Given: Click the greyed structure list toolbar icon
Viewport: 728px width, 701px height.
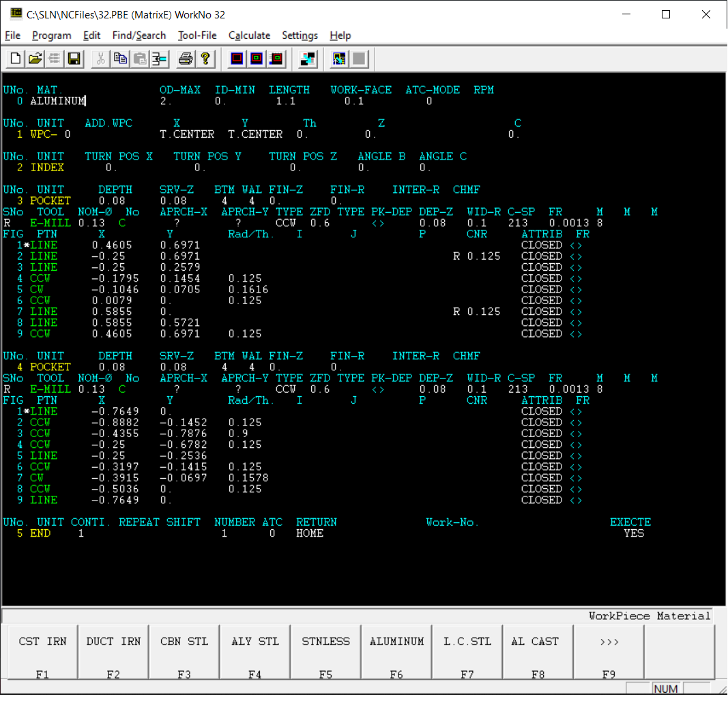Looking at the screenshot, I should tap(55, 59).
